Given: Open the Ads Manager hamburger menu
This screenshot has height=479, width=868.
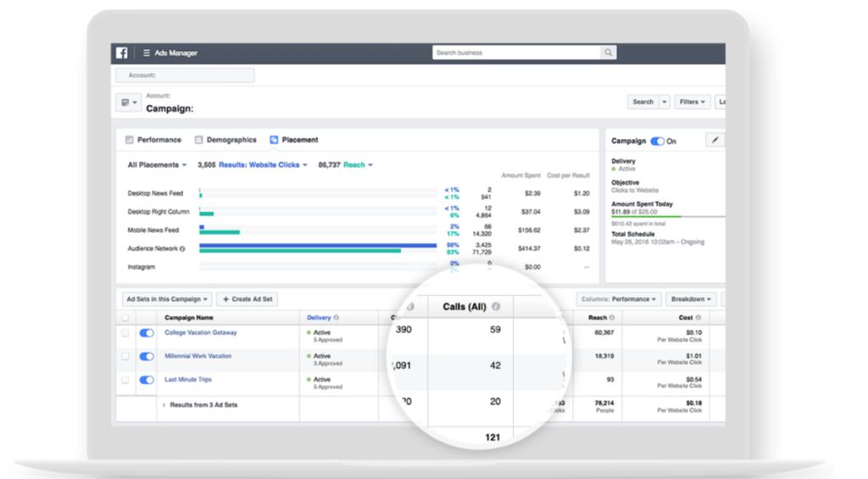Looking at the screenshot, I should point(147,53).
